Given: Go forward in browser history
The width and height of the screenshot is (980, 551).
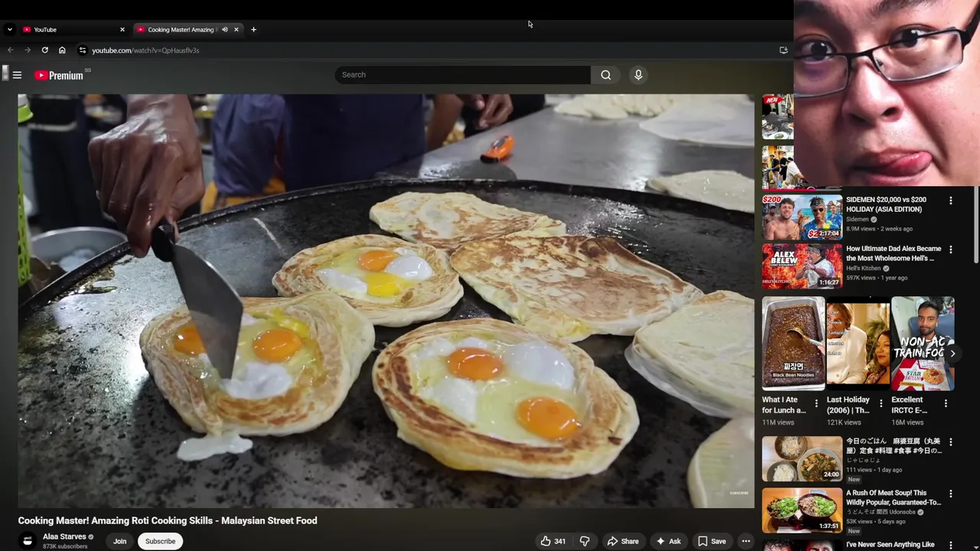Looking at the screenshot, I should tap(28, 51).
